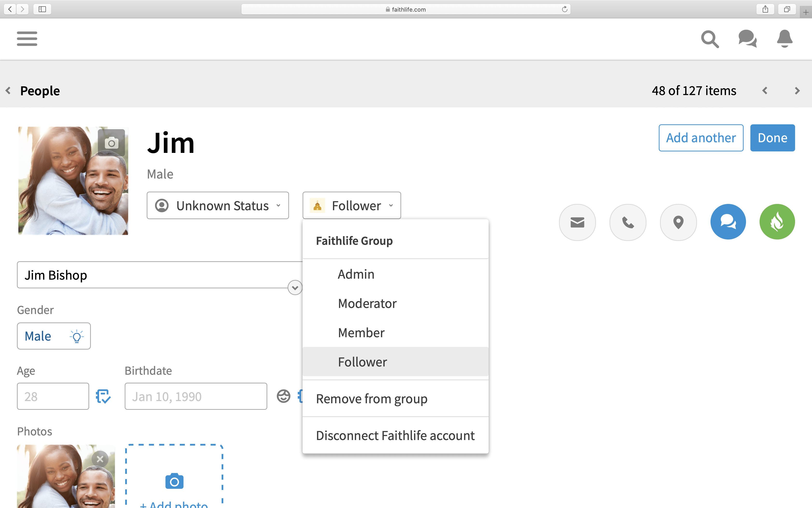Click the faithlife.com address bar
The width and height of the screenshot is (812, 508).
(406, 9)
